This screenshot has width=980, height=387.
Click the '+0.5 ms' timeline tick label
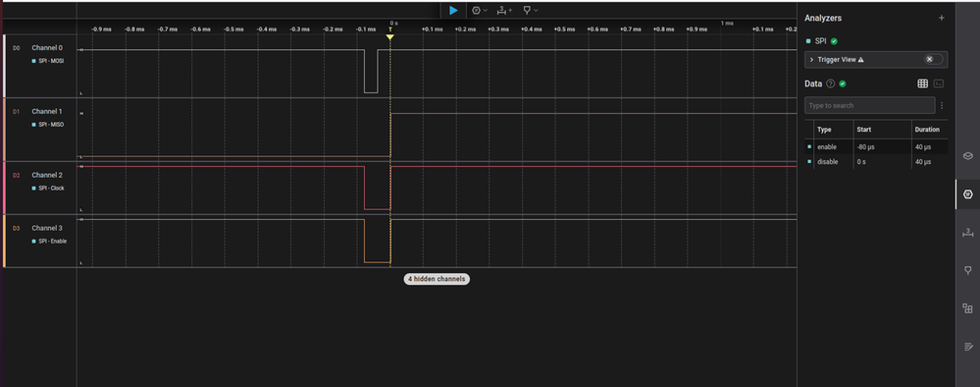click(565, 29)
